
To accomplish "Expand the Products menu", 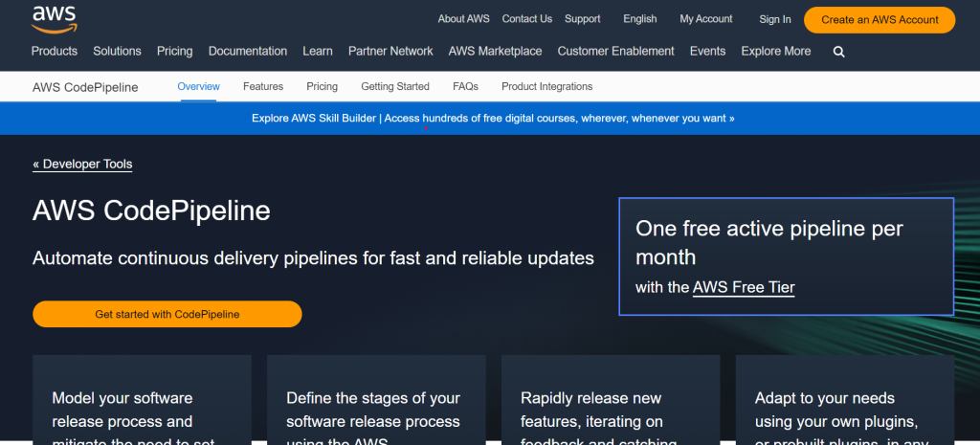I will tap(55, 51).
